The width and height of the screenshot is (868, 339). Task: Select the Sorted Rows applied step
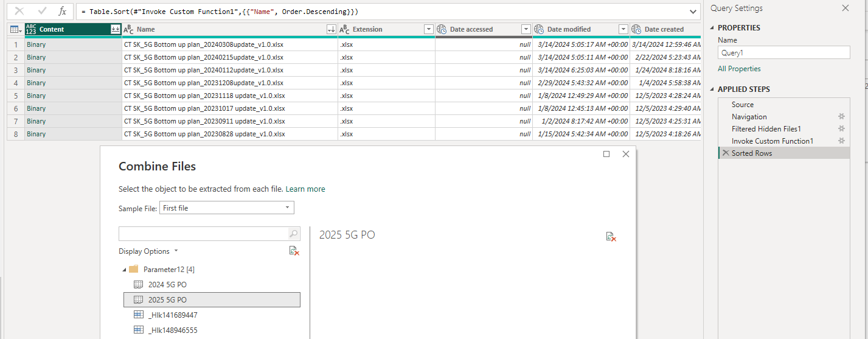[783, 153]
